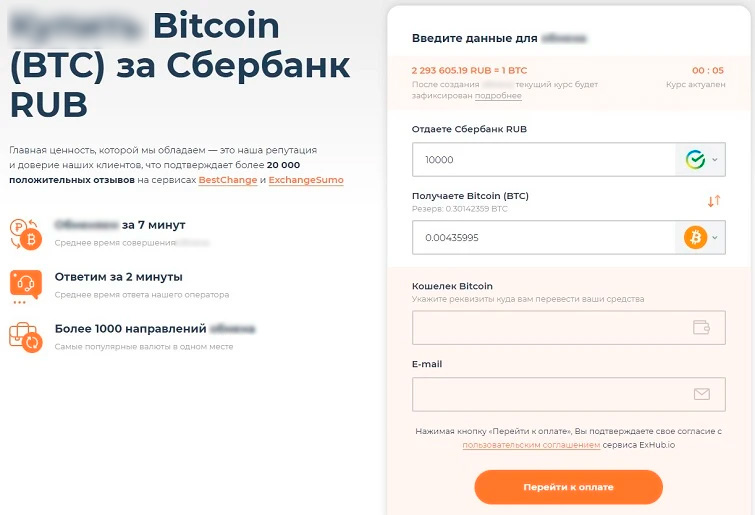Click the envelope icon in E-mail field

[702, 394]
